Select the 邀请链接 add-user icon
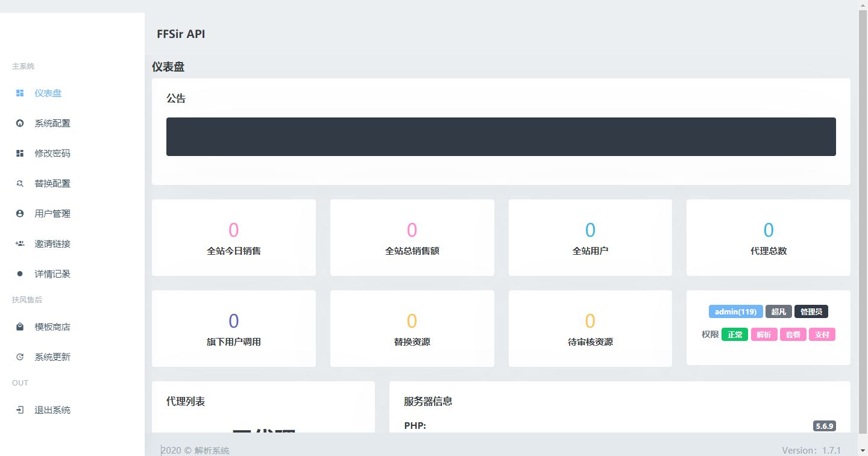This screenshot has height=456, width=868. tap(19, 243)
